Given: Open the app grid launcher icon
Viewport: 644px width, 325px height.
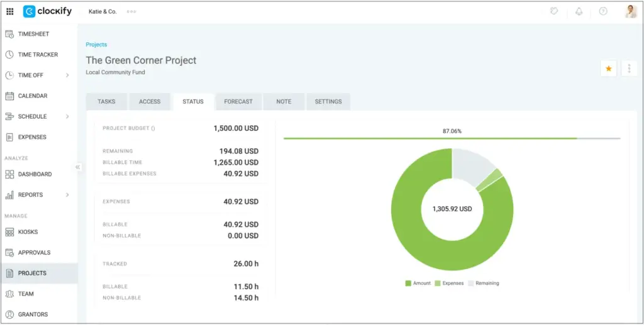Looking at the screenshot, I should pos(10,11).
